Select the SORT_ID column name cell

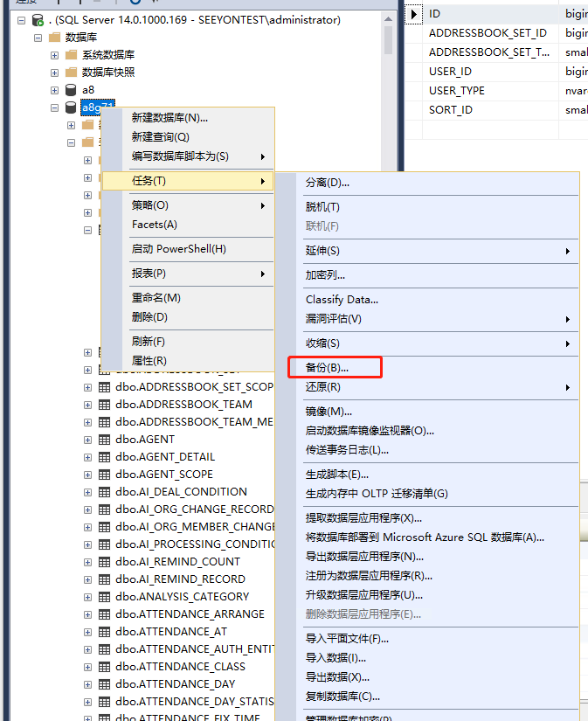[x=490, y=110]
